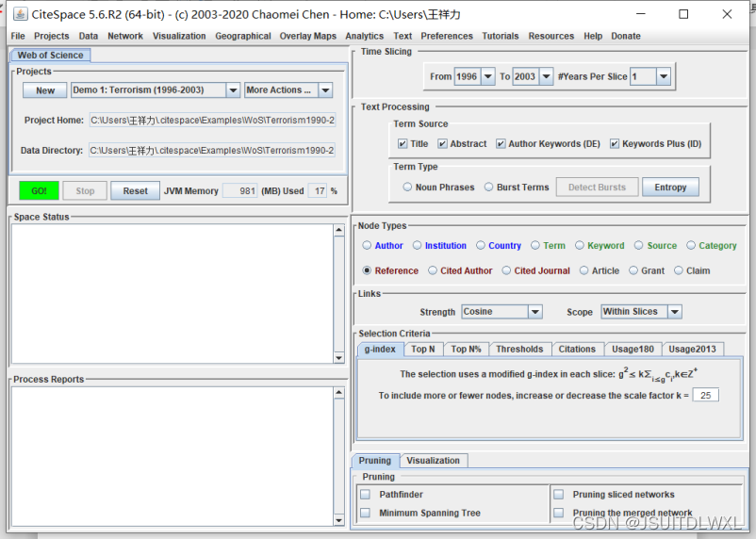This screenshot has height=539, width=756.
Task: Select Reference node type
Action: 367,270
